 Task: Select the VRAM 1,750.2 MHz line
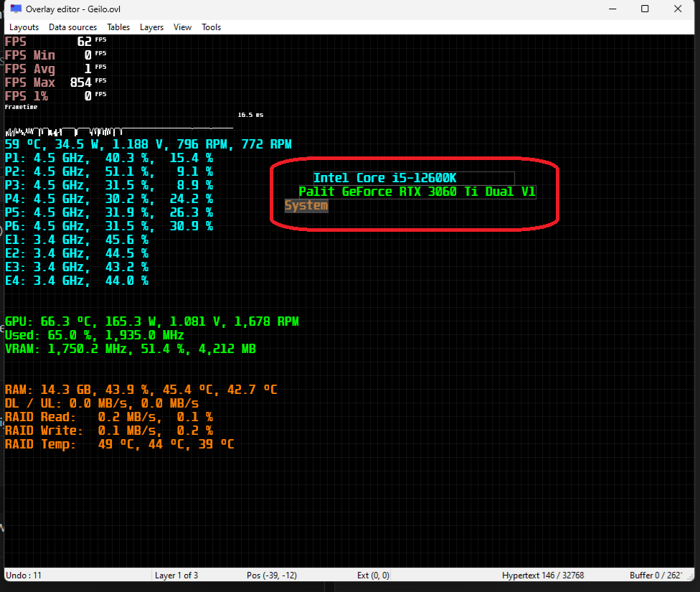coord(131,349)
